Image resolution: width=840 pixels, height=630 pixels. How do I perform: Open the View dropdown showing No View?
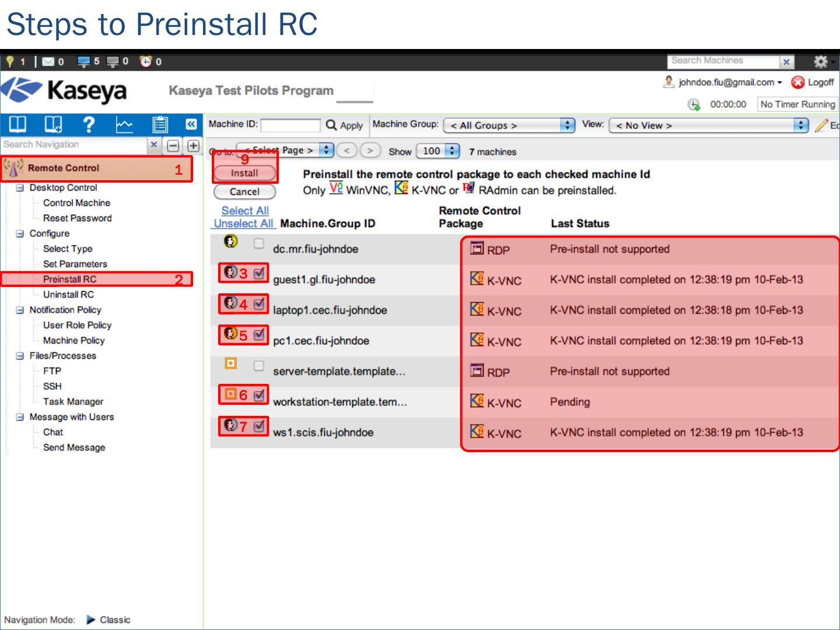[709, 125]
